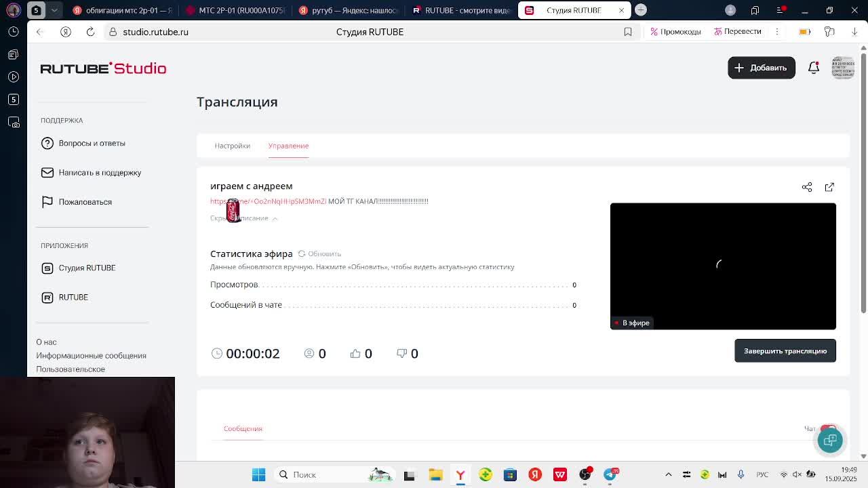Screen dimensions: 868x488
Task: Click Перевести translate button
Action: [737, 32]
